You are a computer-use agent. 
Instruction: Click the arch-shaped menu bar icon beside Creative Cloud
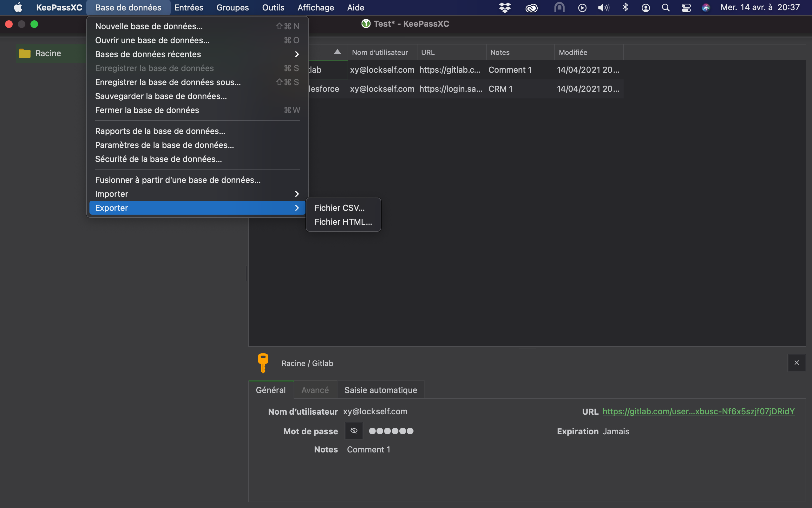coord(559,7)
